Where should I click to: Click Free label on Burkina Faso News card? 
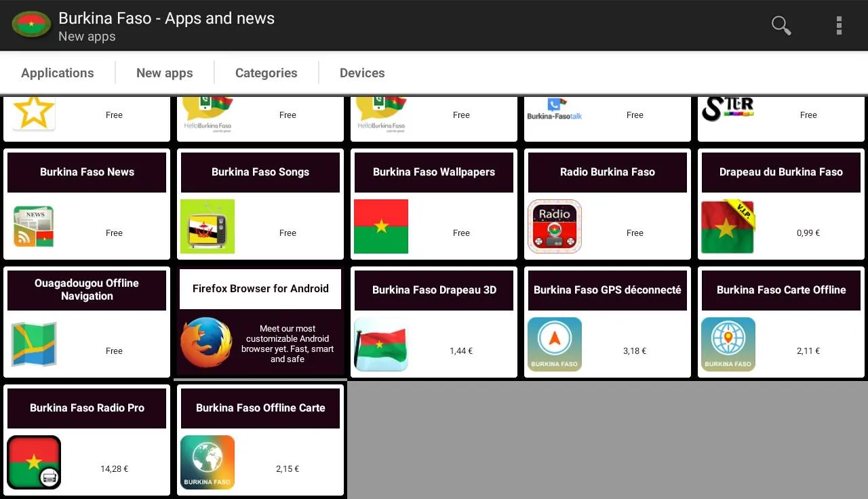[x=114, y=233]
